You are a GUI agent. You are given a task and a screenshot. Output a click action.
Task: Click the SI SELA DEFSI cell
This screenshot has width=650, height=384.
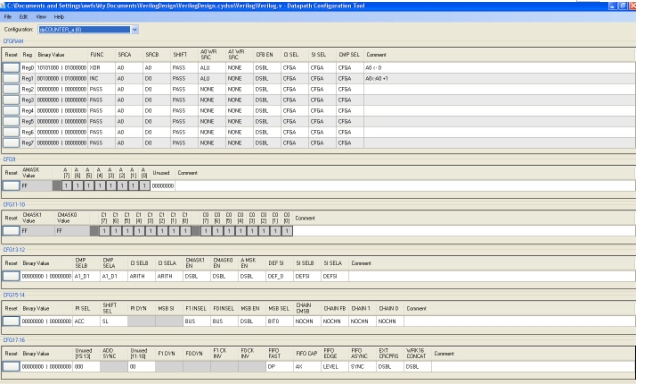coord(335,276)
